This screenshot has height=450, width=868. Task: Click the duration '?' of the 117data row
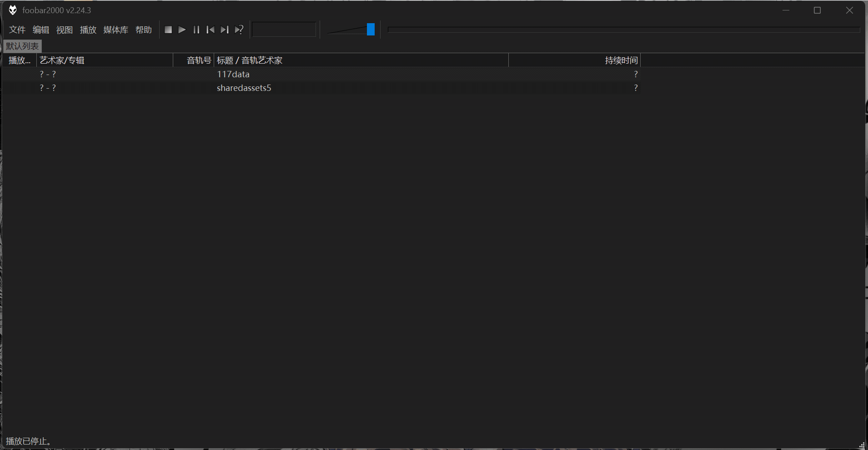point(636,74)
